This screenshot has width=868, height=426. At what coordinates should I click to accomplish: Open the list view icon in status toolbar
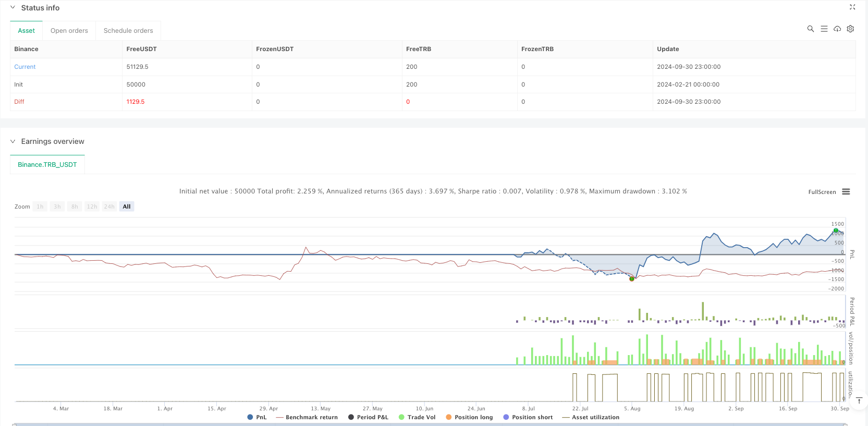824,29
